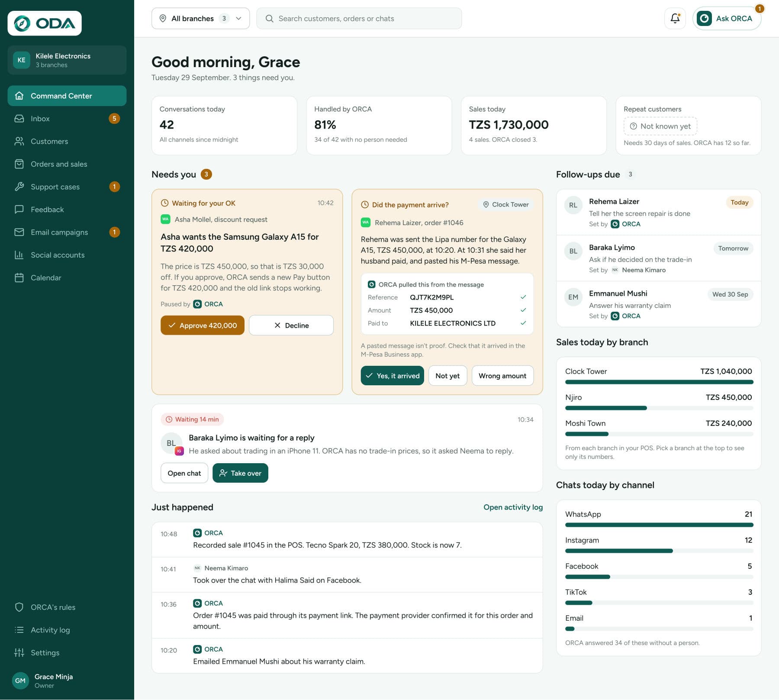Click the Settings sliders icon

[x=19, y=653]
